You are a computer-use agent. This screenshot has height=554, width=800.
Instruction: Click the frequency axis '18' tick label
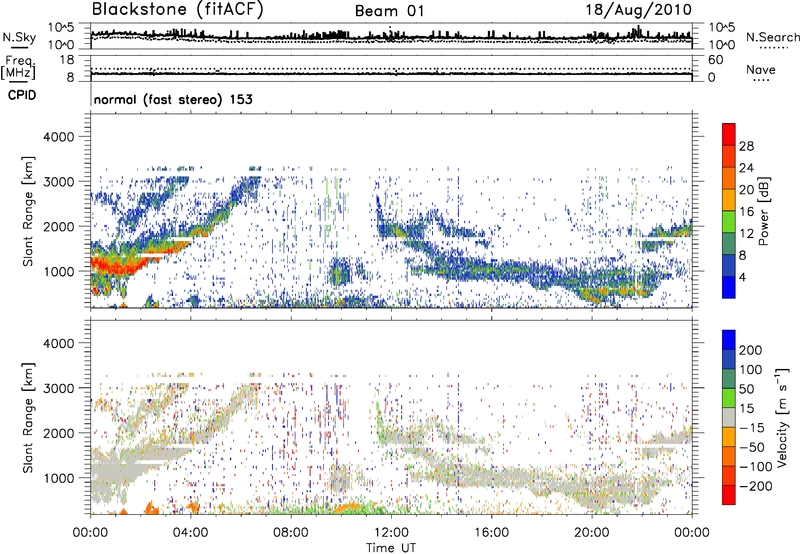(67, 60)
